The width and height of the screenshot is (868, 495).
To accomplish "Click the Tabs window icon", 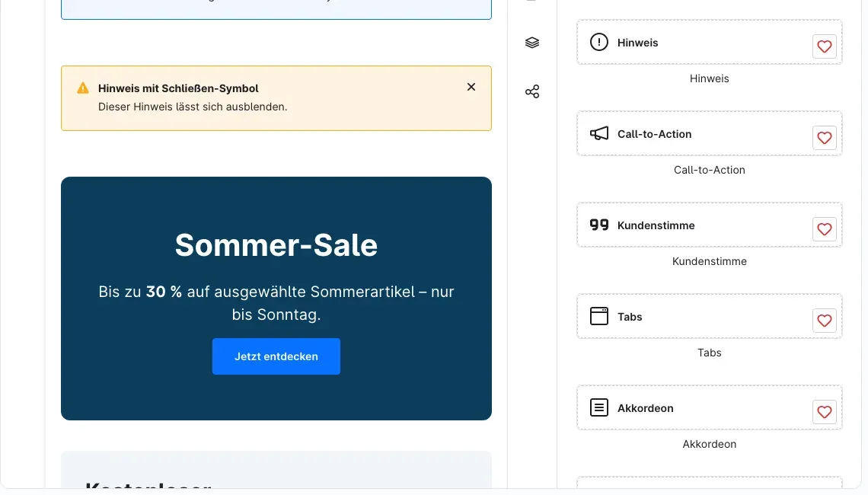I will pyautogui.click(x=599, y=316).
